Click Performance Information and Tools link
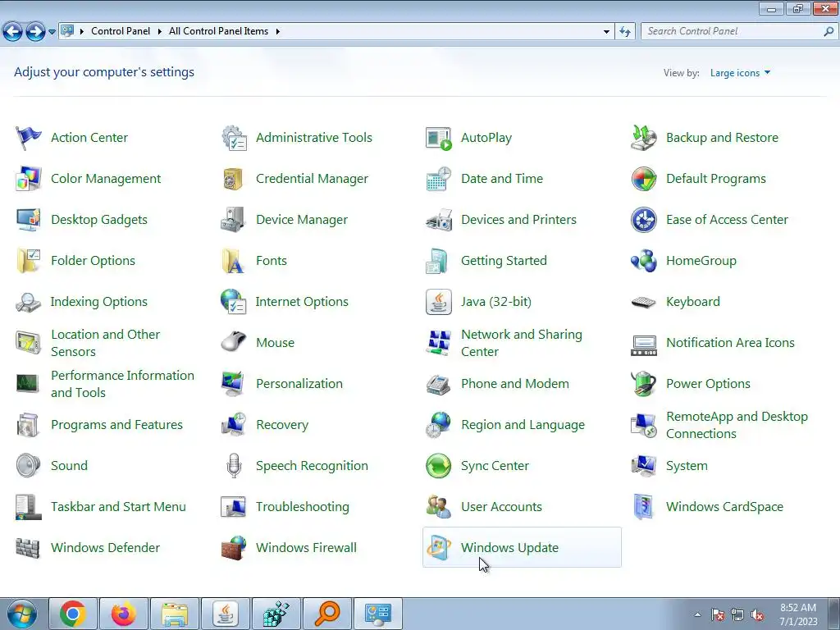The image size is (840, 630). [122, 384]
